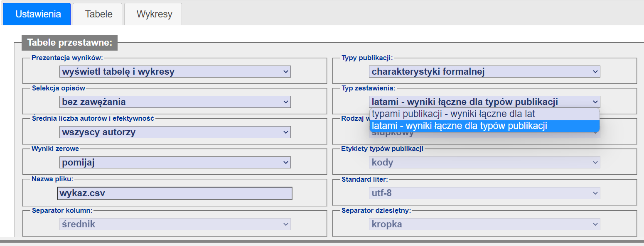Go to the Wykresy tab
Viewport: 644px width, 246px height.
tap(154, 14)
